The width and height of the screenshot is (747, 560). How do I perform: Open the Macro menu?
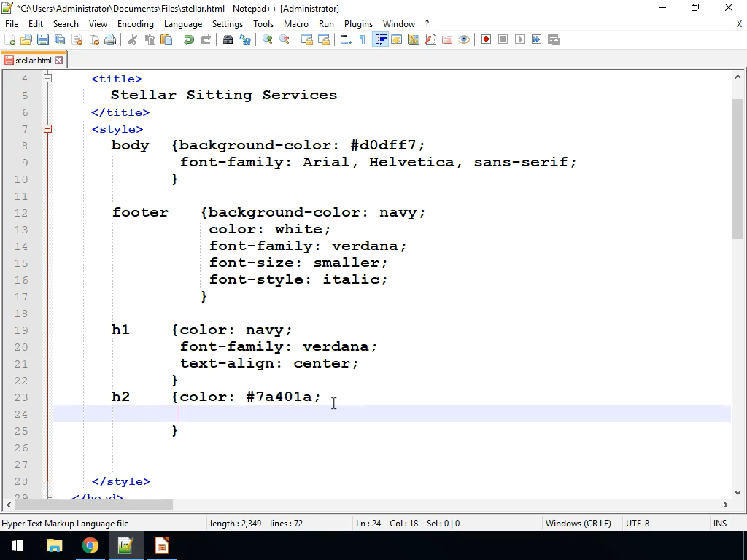pos(296,24)
